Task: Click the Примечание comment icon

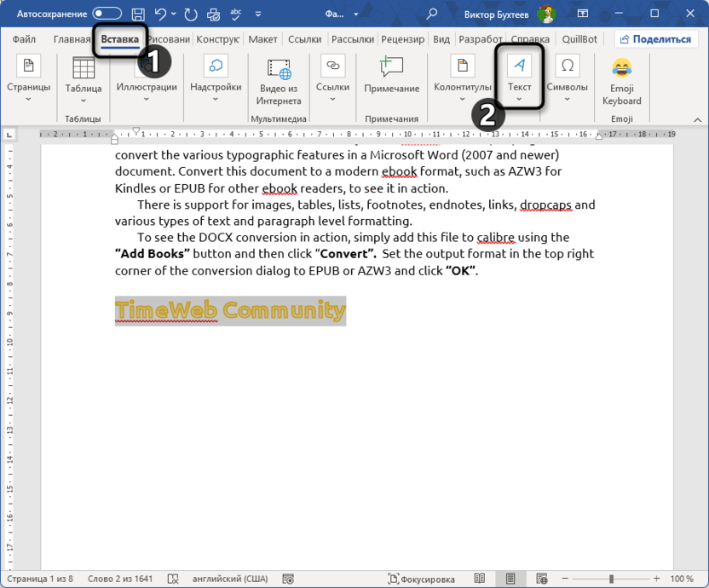Action: (x=391, y=75)
